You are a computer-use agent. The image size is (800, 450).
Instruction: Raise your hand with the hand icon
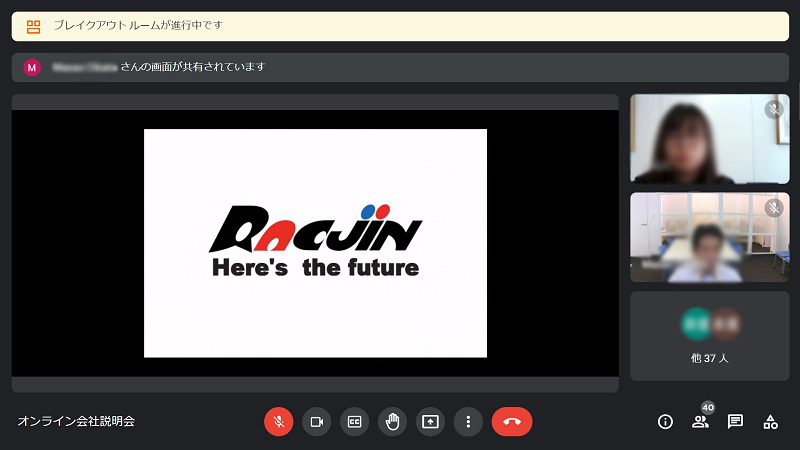[x=392, y=421]
